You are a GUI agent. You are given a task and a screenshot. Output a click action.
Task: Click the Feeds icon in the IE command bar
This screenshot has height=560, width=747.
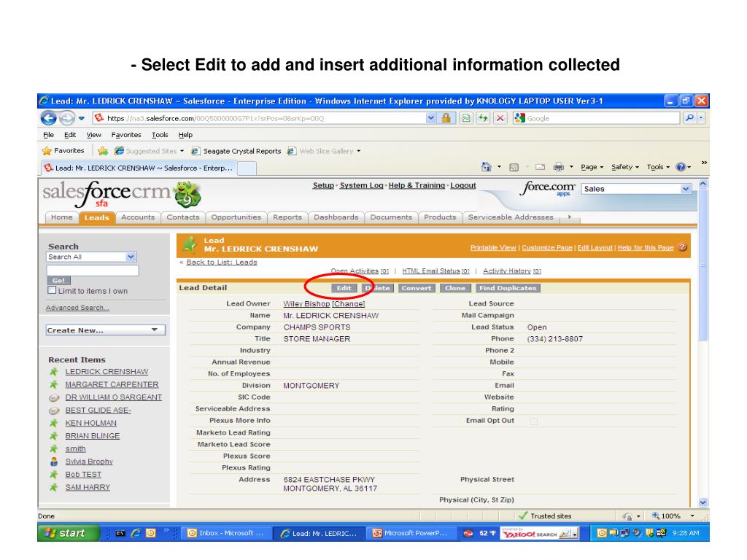pyautogui.click(x=514, y=167)
